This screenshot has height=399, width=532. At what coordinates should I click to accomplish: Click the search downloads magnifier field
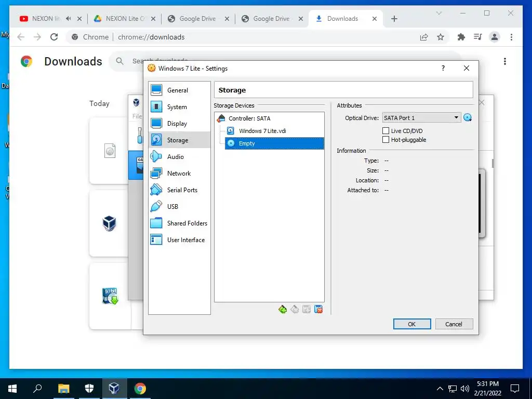[119, 61]
